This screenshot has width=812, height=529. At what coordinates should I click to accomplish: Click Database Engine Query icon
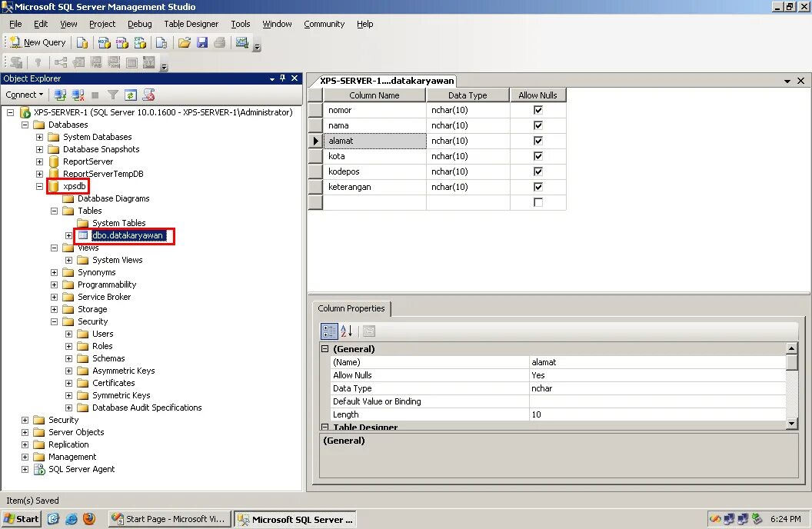pyautogui.click(x=82, y=42)
